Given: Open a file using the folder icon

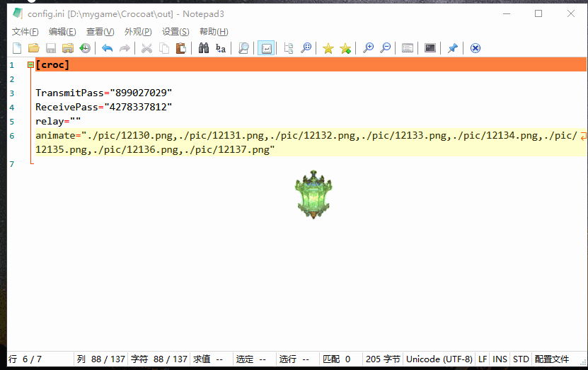Looking at the screenshot, I should [x=33, y=48].
